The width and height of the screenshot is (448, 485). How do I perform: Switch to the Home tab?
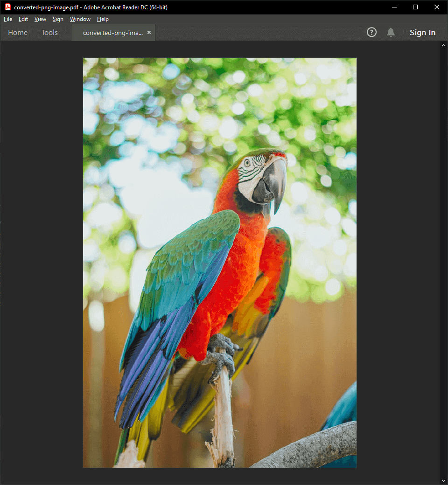pyautogui.click(x=18, y=32)
